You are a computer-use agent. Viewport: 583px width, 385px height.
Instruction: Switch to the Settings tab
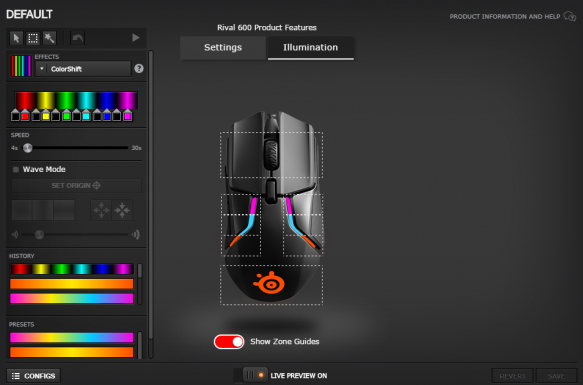pos(223,48)
